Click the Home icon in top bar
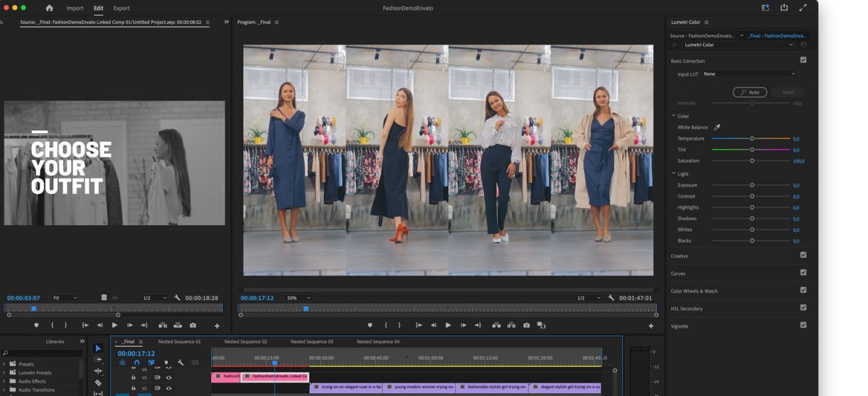868x396 pixels. [x=49, y=8]
